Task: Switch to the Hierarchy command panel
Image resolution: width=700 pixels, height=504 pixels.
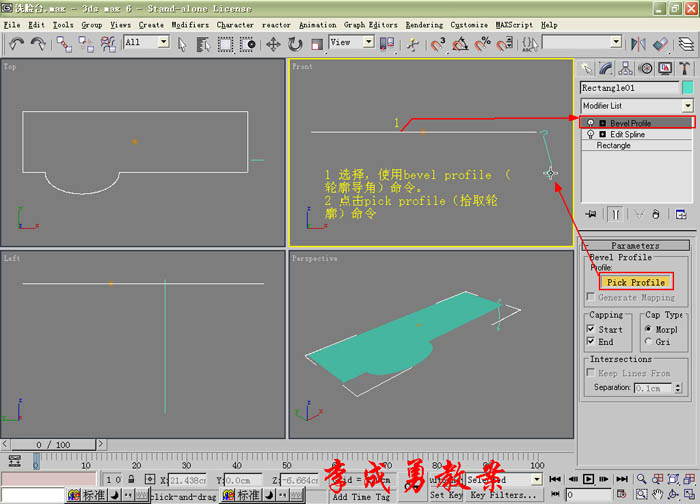Action: coord(625,68)
